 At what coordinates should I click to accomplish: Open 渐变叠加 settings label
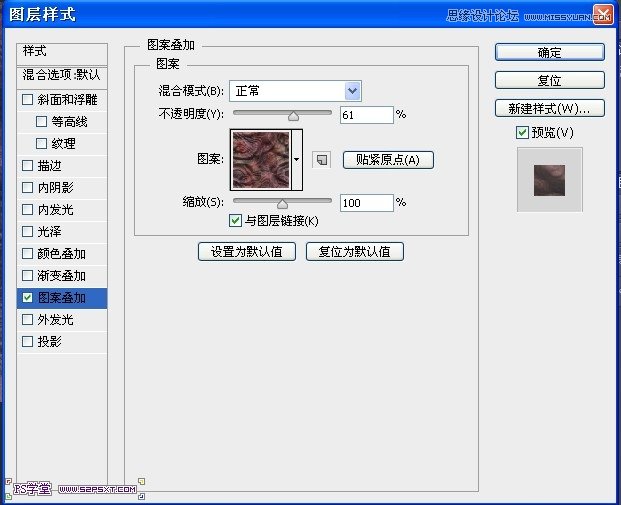click(61, 275)
